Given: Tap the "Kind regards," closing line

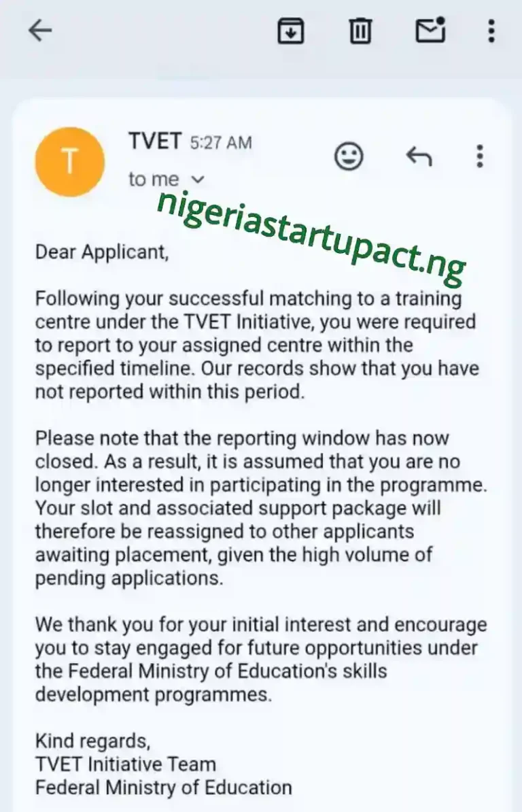Looking at the screenshot, I should pyautogui.click(x=92, y=740).
